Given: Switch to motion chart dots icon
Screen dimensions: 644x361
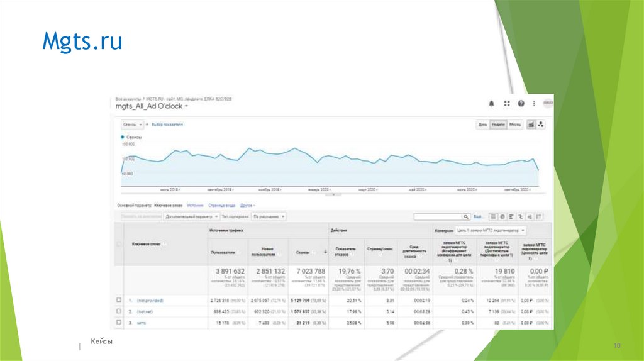Looking at the screenshot, I should [541, 125].
